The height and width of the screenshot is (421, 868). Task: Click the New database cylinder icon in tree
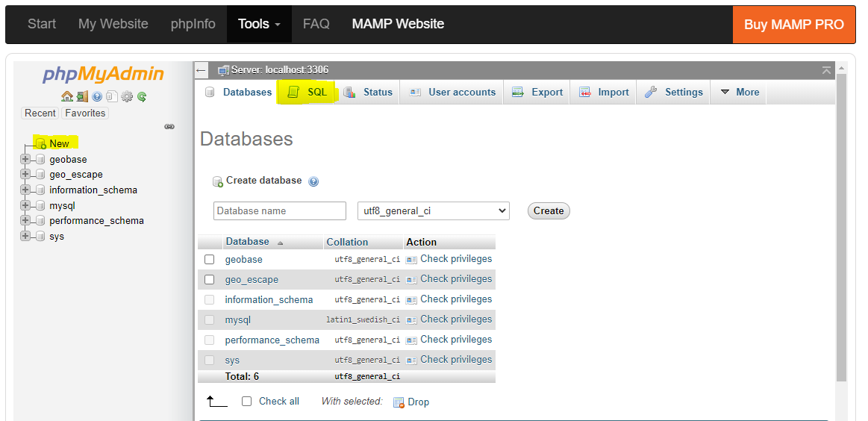tap(40, 144)
